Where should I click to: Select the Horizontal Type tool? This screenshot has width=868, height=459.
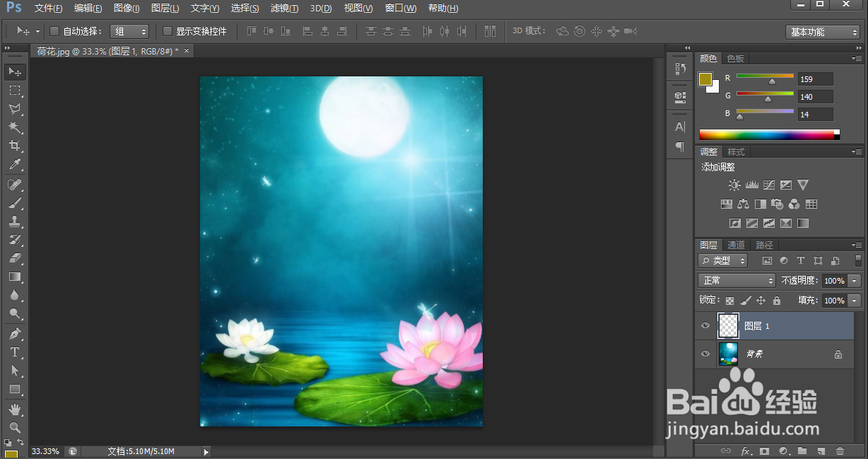(x=15, y=351)
